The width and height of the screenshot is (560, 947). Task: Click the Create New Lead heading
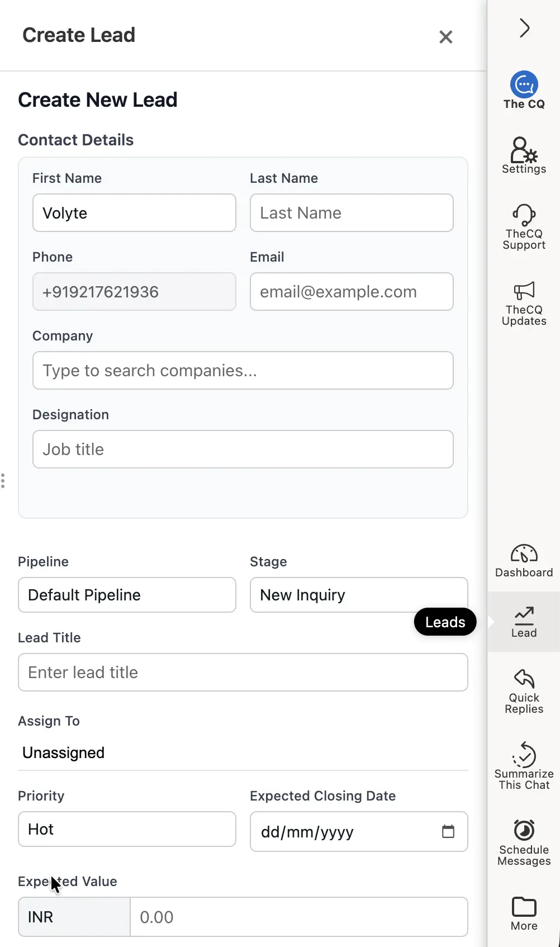(98, 100)
